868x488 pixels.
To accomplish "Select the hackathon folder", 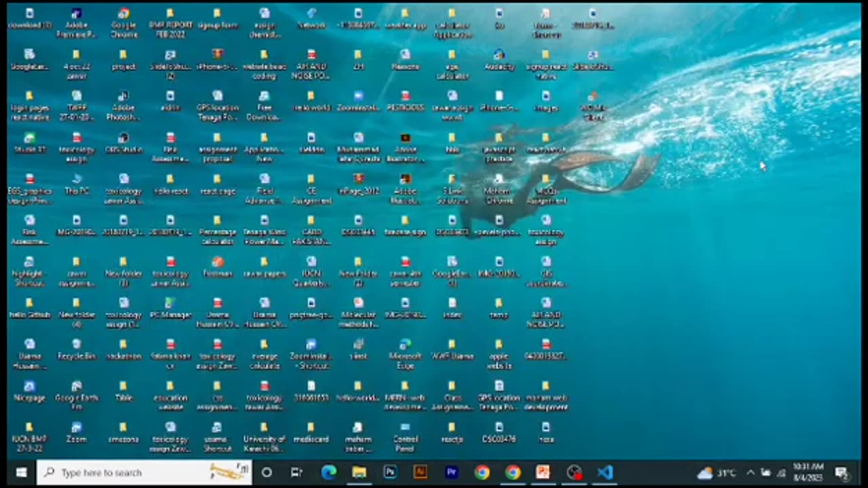I will coord(123,350).
